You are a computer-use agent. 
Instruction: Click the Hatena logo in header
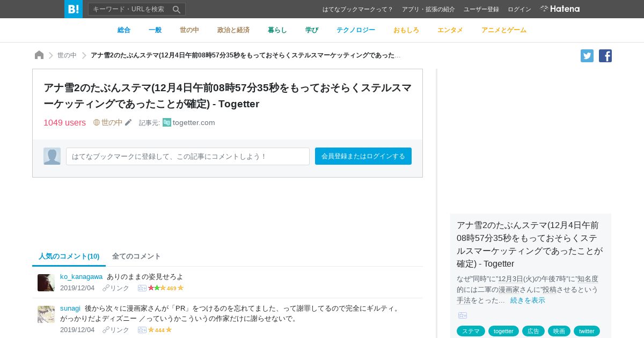tap(560, 9)
